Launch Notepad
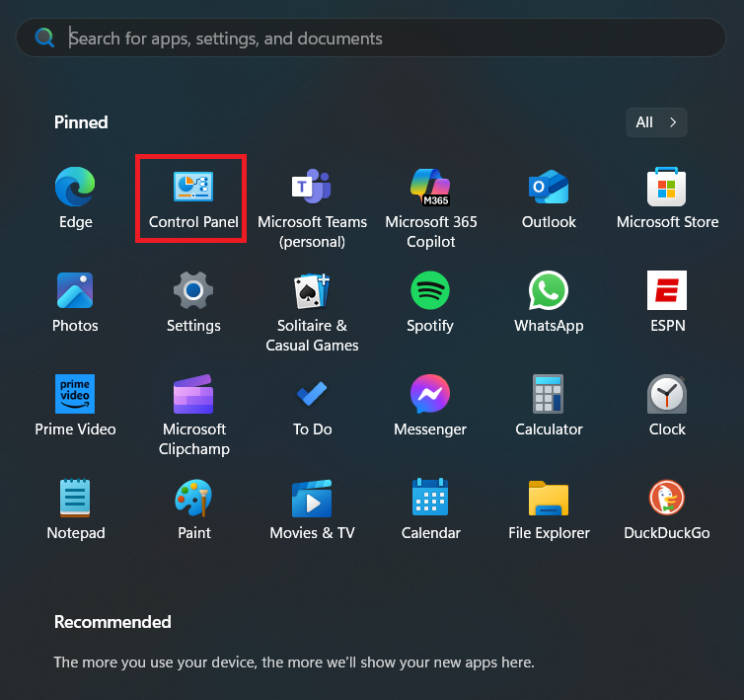744x700 pixels. click(x=75, y=509)
